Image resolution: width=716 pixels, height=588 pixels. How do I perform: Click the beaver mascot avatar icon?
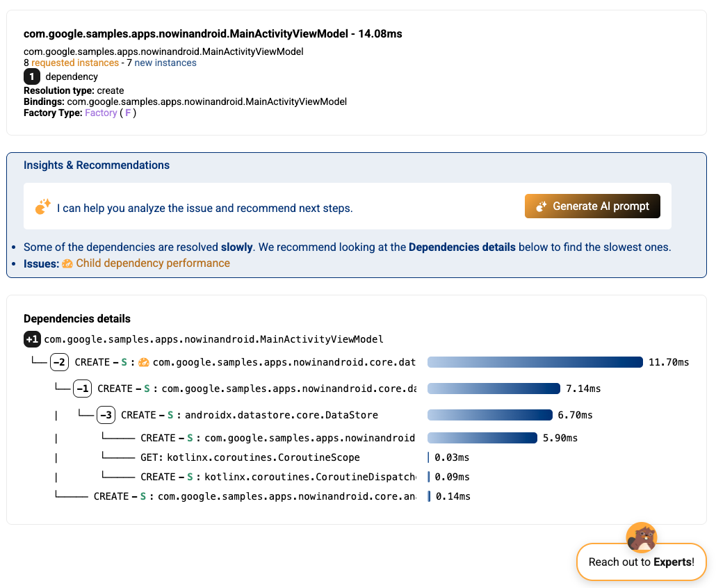pyautogui.click(x=642, y=537)
